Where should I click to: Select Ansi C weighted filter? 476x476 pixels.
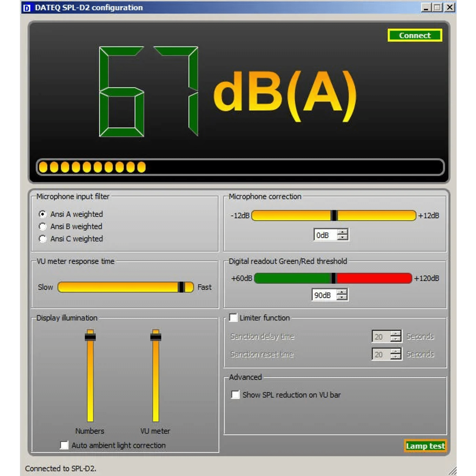(x=43, y=239)
